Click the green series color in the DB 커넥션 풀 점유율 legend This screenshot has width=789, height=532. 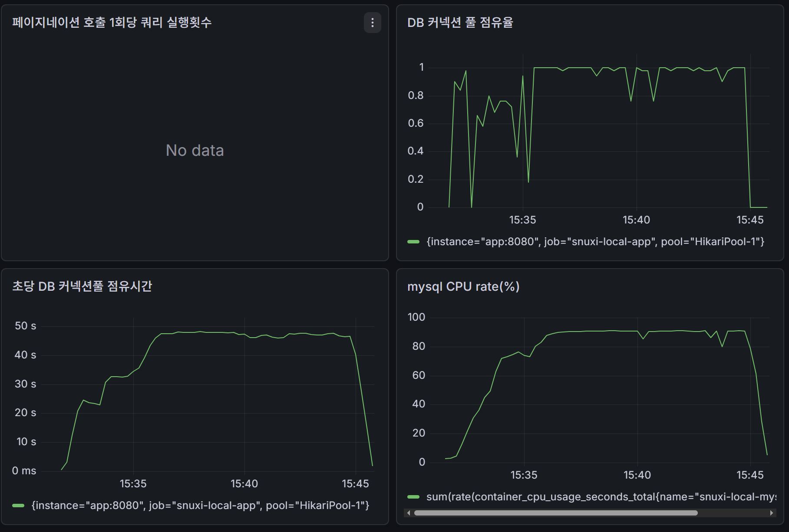[413, 242]
